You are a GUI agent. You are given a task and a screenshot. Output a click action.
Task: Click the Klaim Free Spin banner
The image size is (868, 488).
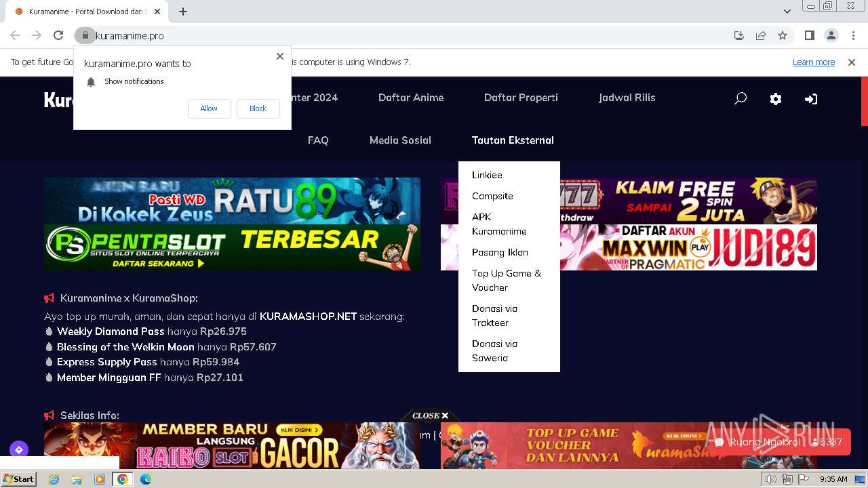pyautogui.click(x=688, y=201)
